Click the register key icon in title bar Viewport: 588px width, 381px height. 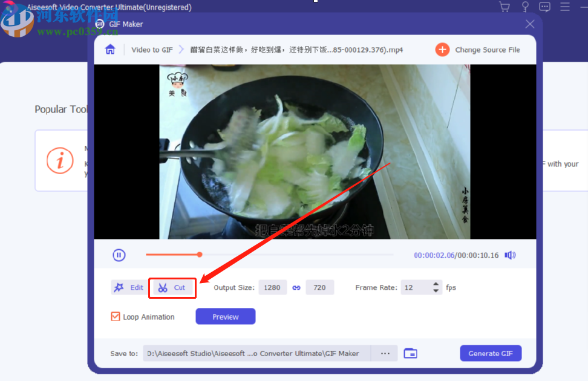coord(525,7)
